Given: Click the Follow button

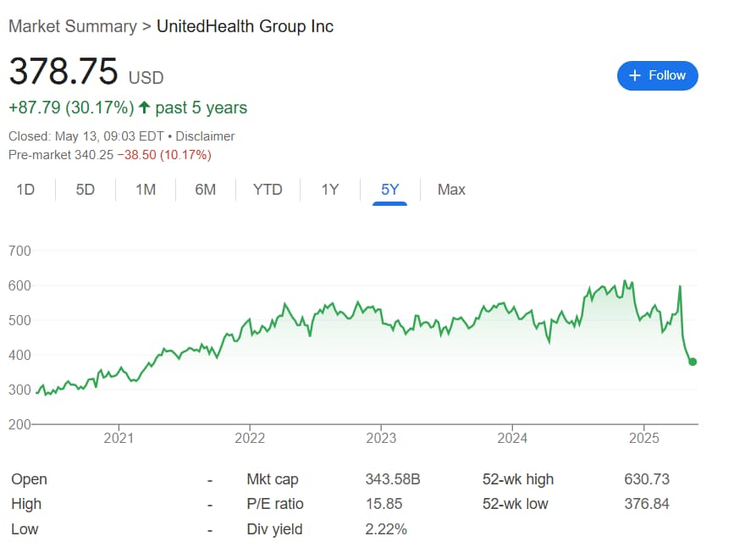Looking at the screenshot, I should coord(657,75).
